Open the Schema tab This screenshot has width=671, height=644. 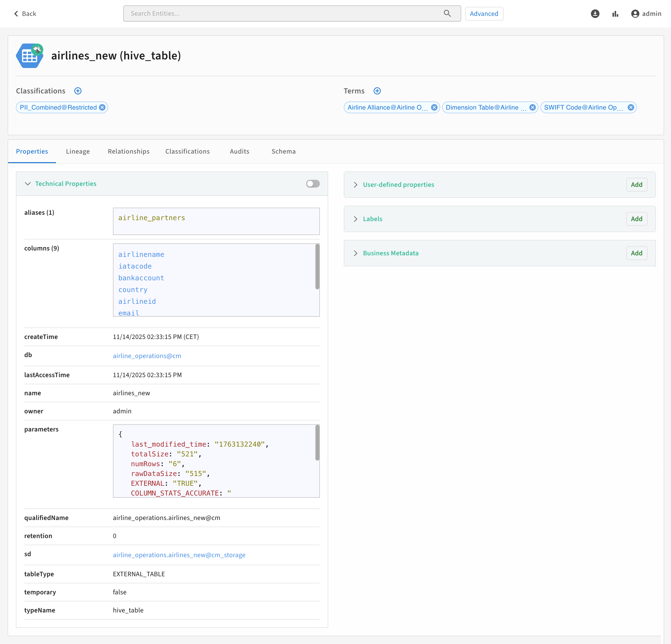point(283,151)
